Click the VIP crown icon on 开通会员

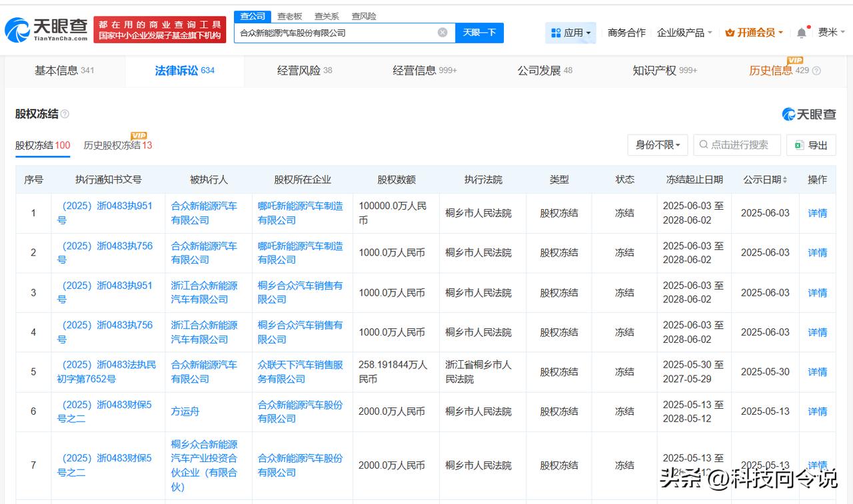pyautogui.click(x=730, y=33)
